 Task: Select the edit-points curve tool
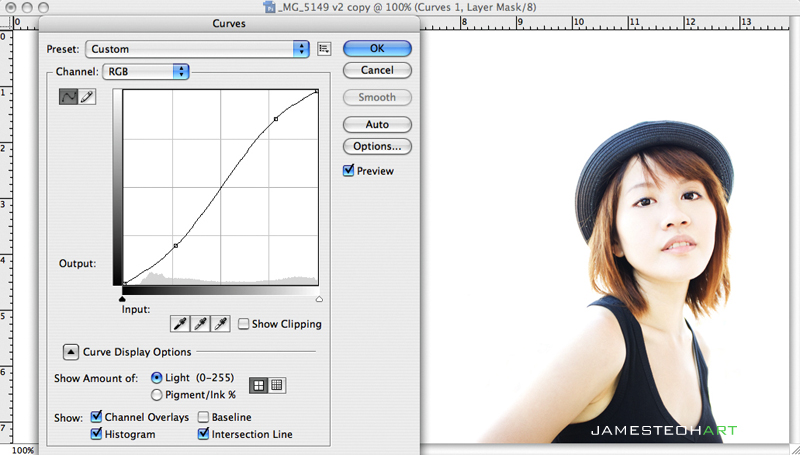coord(68,96)
